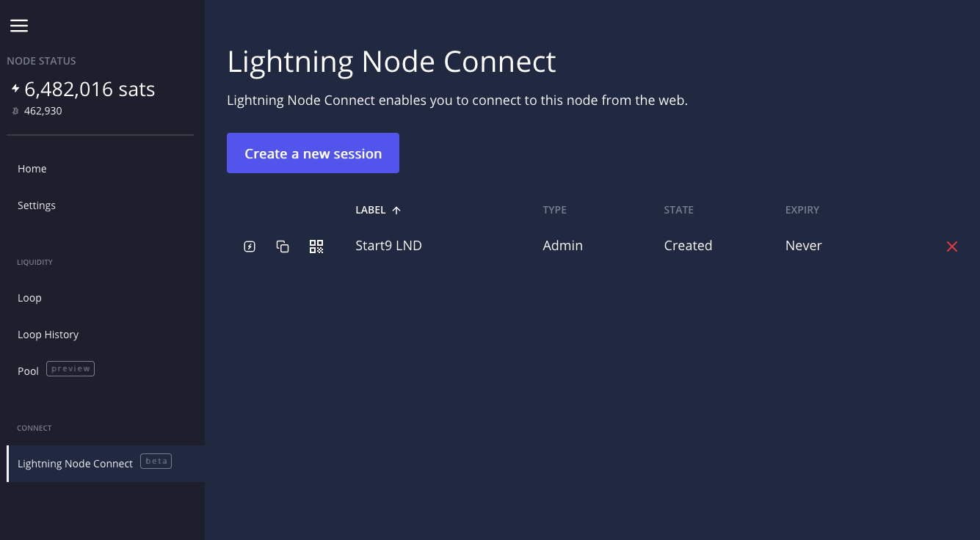
Task: Open the Pool preview page
Action: (x=28, y=371)
